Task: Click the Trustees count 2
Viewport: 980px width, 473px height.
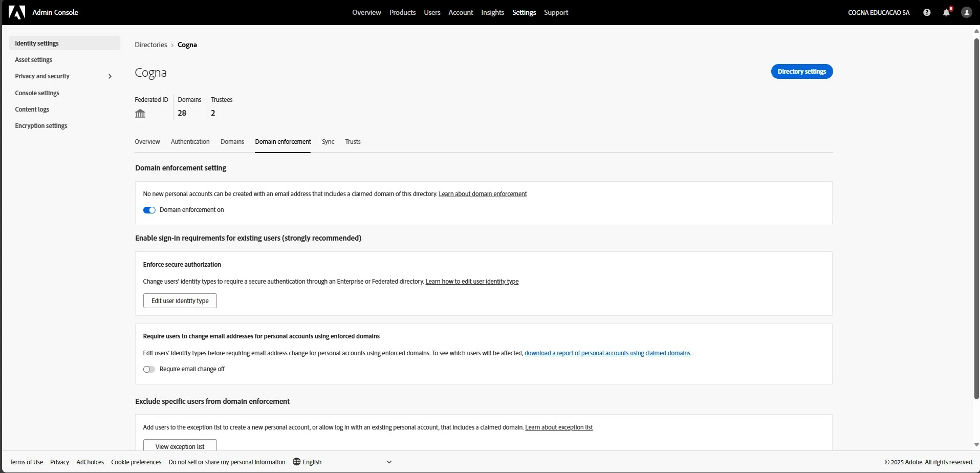Action: (x=213, y=113)
